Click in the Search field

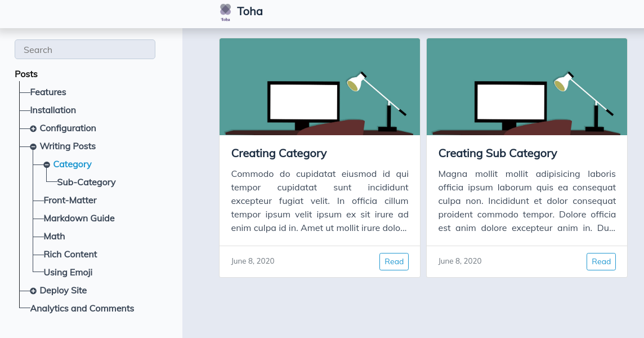85,50
